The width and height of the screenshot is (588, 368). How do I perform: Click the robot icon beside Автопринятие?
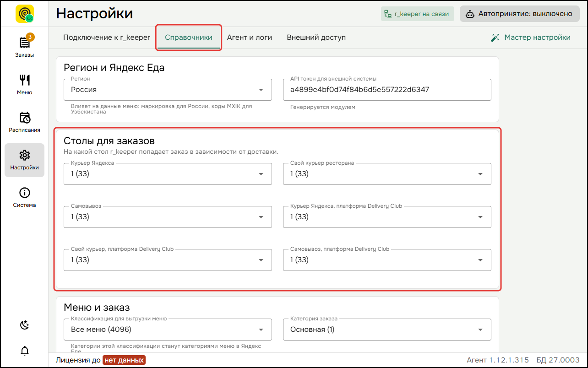470,14
